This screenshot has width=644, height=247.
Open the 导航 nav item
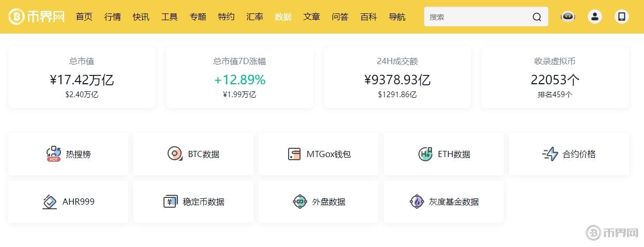click(x=397, y=17)
